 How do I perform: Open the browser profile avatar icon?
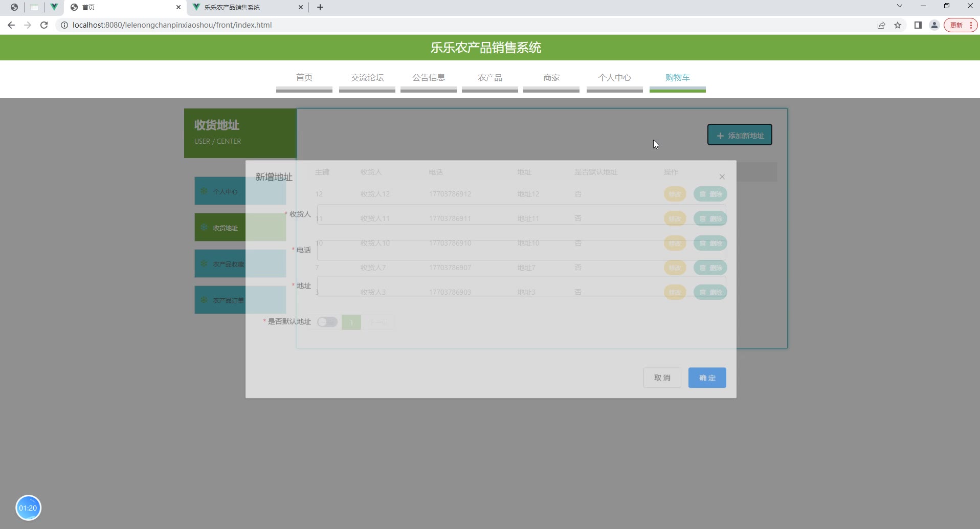934,25
